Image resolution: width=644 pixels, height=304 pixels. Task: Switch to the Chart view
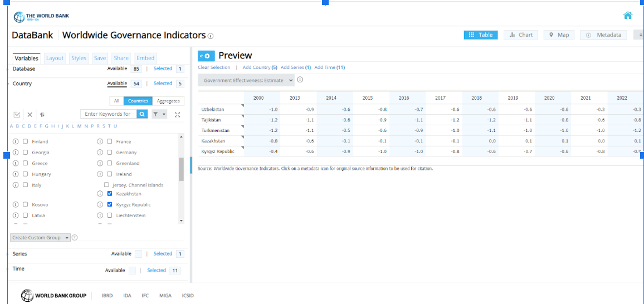521,35
